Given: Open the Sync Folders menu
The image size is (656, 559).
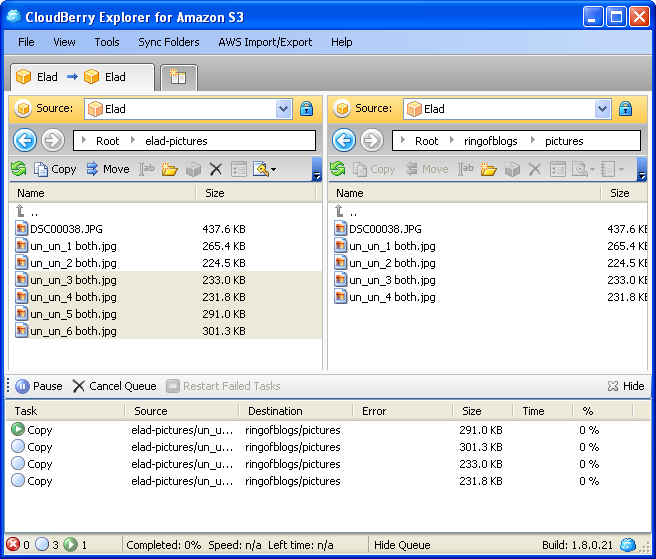Looking at the screenshot, I should pos(169,42).
